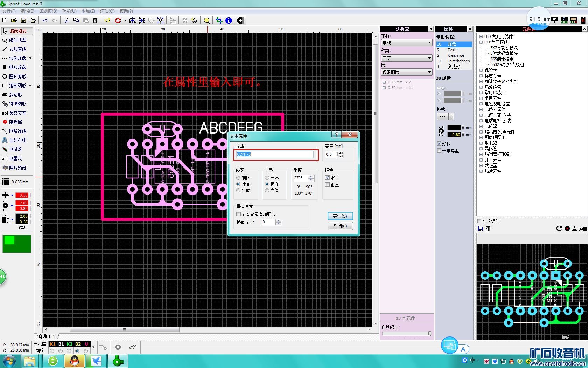Select the 自动布线 autoroute tool
The height and width of the screenshot is (368, 588).
(x=17, y=140)
